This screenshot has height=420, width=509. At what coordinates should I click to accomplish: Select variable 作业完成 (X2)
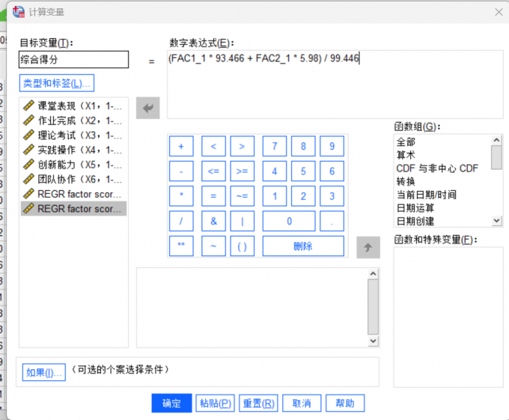[x=73, y=121]
